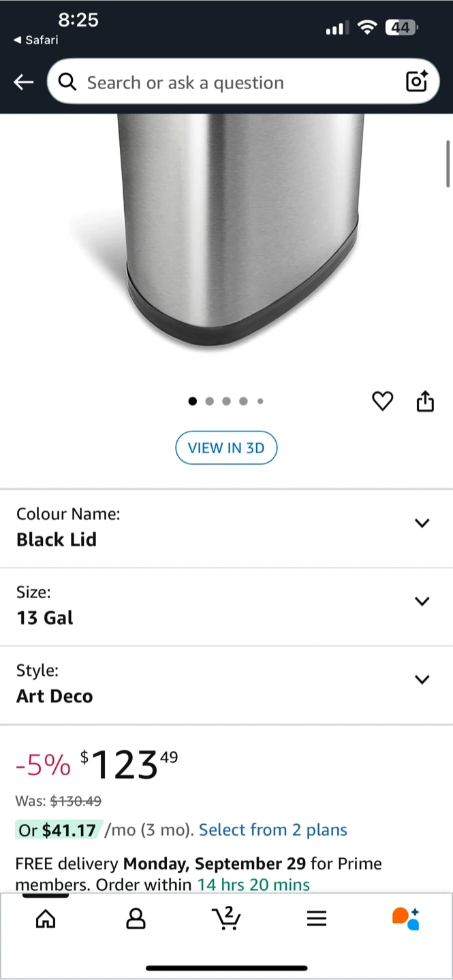The height and width of the screenshot is (980, 453).
Task: Open the account profile tab
Action: pyautogui.click(x=136, y=919)
